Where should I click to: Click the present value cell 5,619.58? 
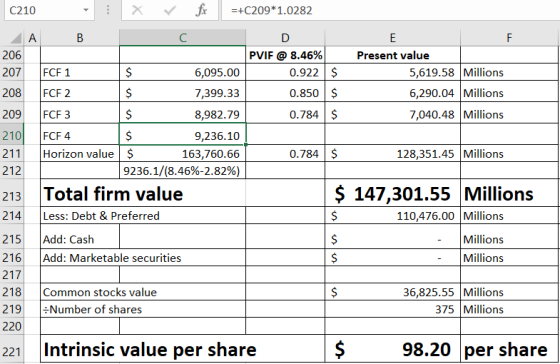click(x=392, y=73)
